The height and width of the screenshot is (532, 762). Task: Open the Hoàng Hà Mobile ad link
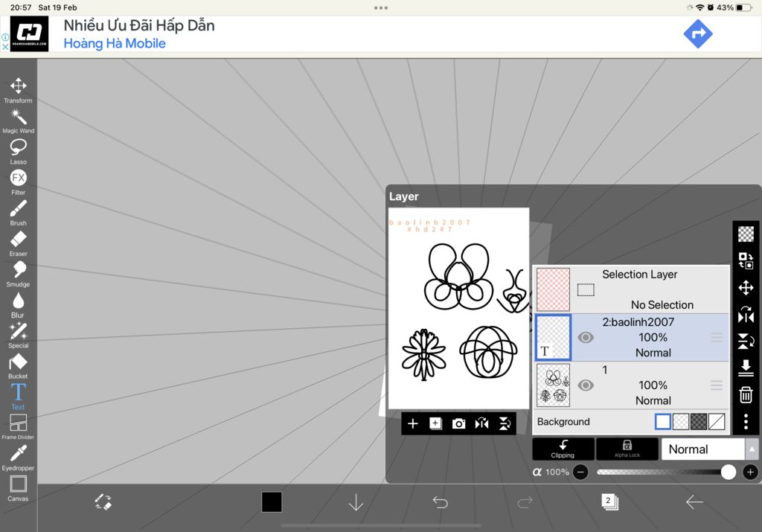115,43
